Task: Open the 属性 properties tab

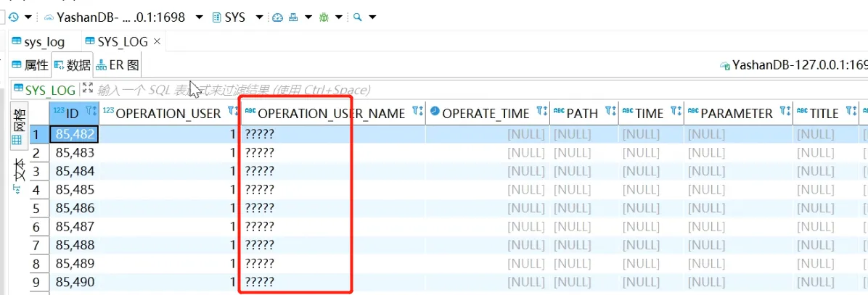Action: click(x=30, y=66)
